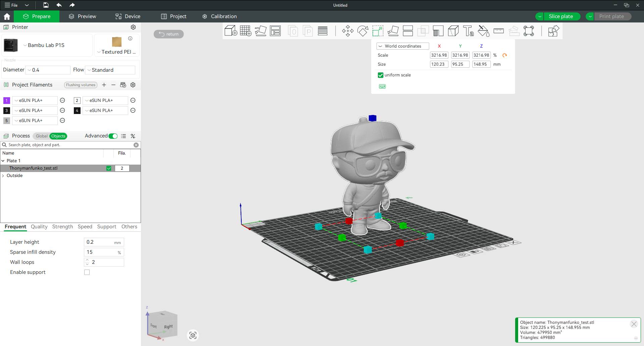
Task: Open the World coordinates dropdown
Action: tap(403, 46)
